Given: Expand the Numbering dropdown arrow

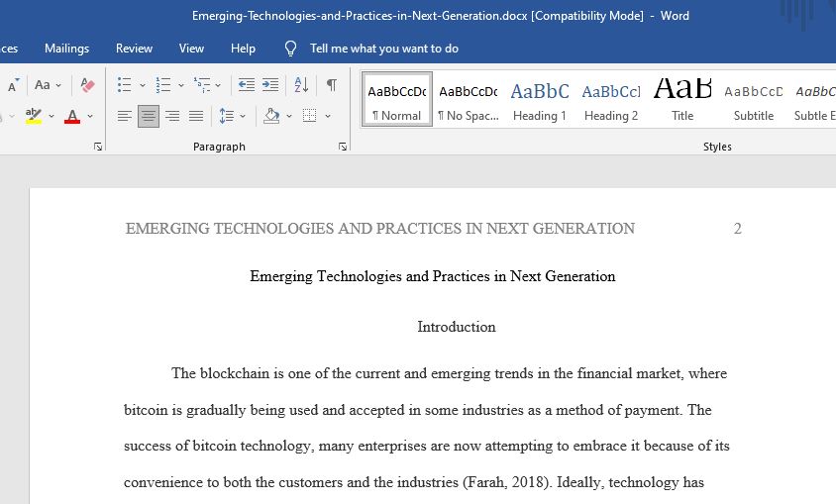Looking at the screenshot, I should [x=181, y=85].
